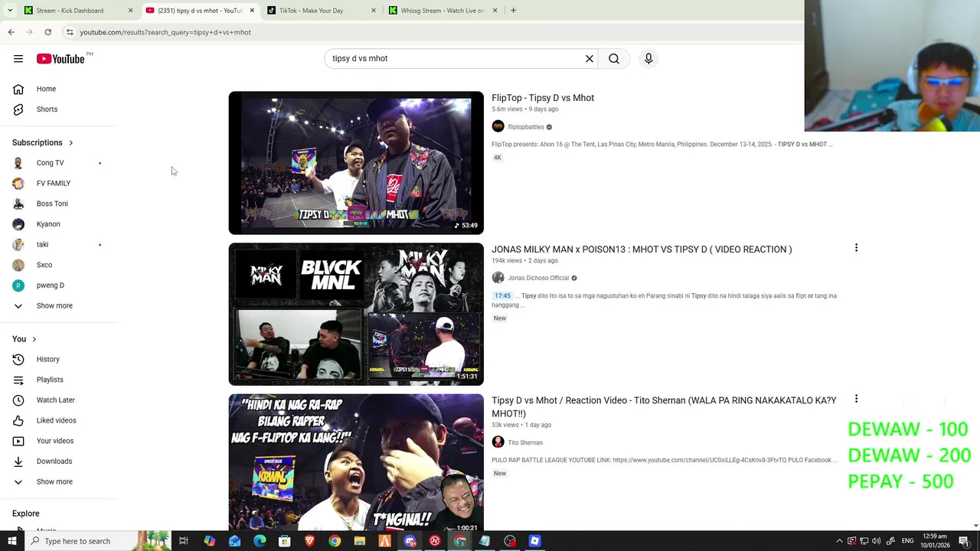This screenshot has height=551, width=980.
Task: Play the Tito Shernan reaction thumbnail
Action: pyautogui.click(x=356, y=462)
